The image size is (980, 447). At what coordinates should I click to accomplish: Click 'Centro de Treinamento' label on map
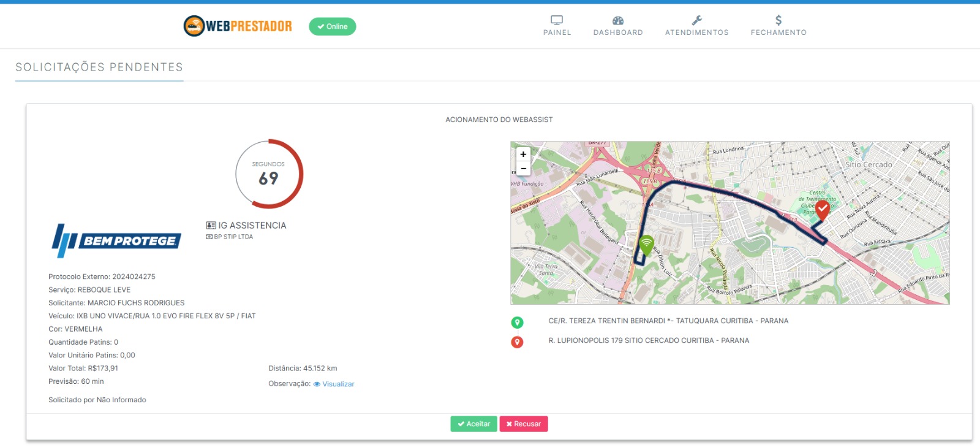[817, 196]
